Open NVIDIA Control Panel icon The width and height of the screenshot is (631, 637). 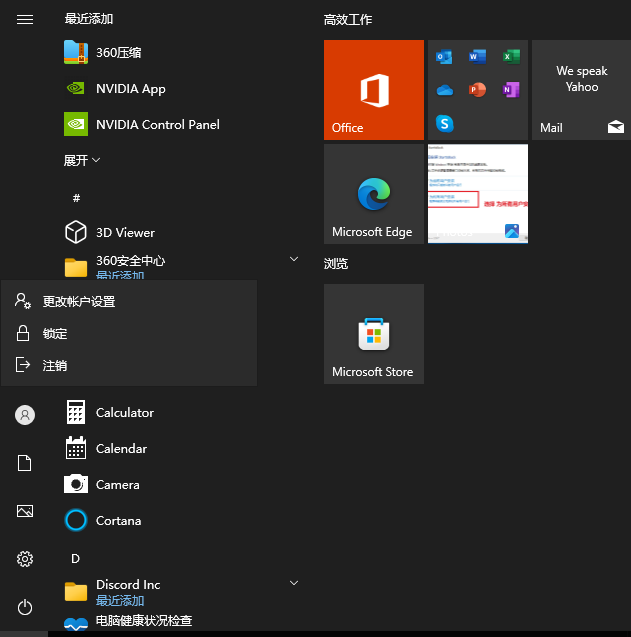(76, 124)
